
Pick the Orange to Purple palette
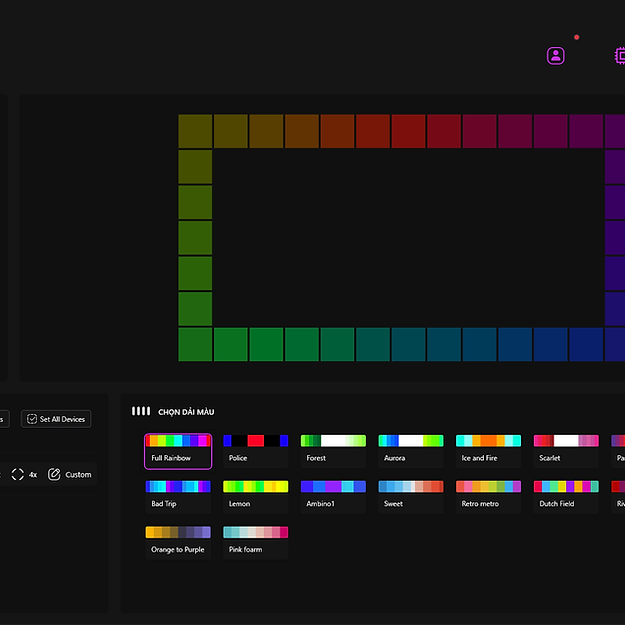[x=178, y=541]
